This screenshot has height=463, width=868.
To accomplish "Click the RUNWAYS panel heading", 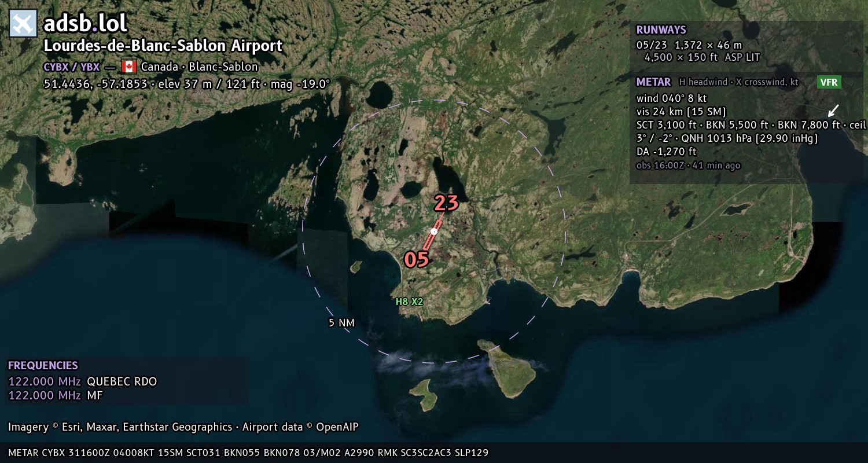I will 661,30.
